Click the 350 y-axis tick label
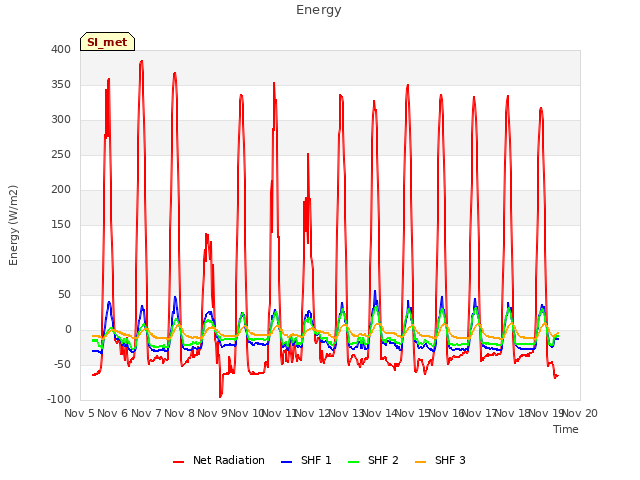The height and width of the screenshot is (480, 640). pos(61,84)
